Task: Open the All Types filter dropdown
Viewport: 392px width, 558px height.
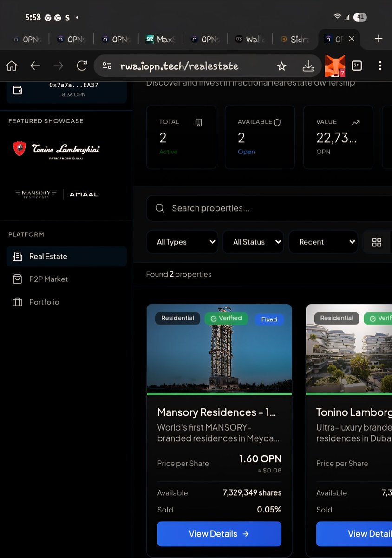Action: pos(182,242)
